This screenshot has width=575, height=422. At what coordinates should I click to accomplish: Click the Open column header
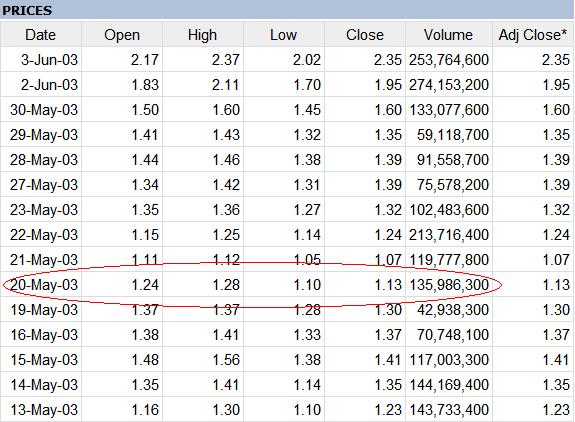click(122, 35)
